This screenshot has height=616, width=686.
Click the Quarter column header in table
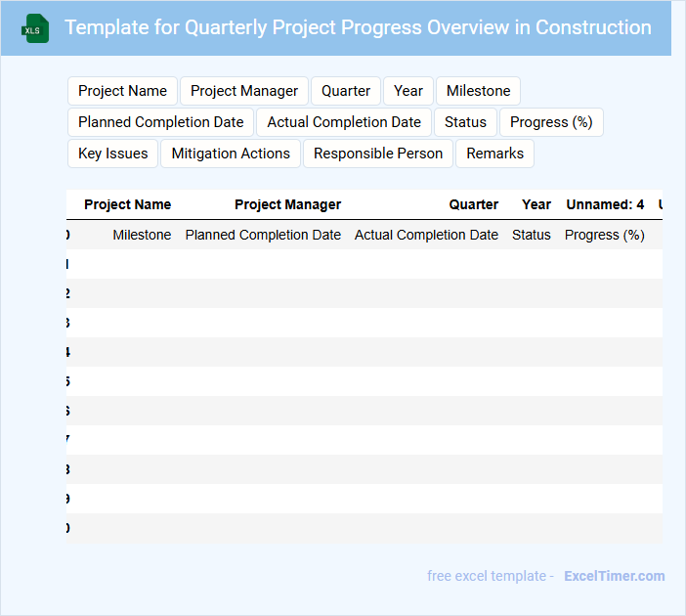[473, 204]
